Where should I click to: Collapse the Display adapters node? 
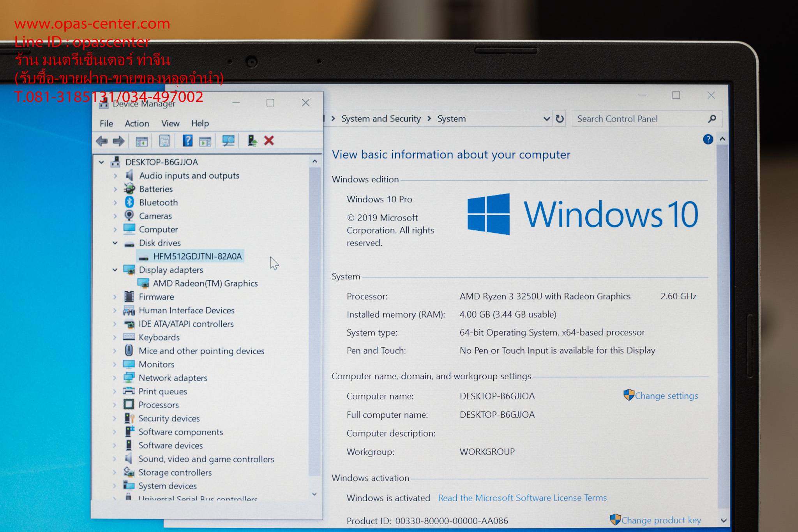click(x=115, y=270)
